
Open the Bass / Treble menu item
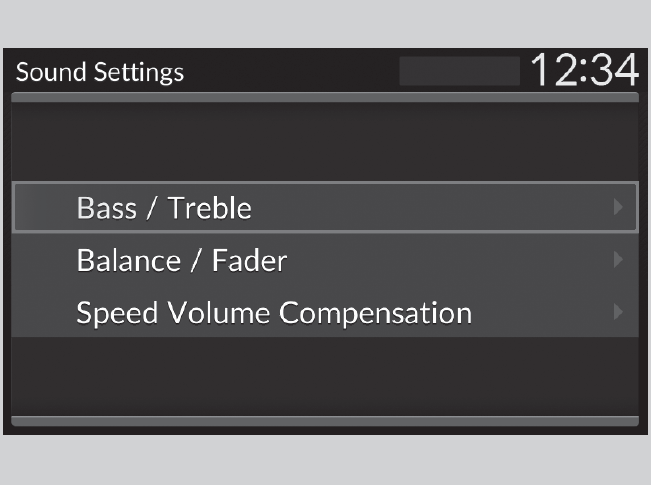(324, 208)
